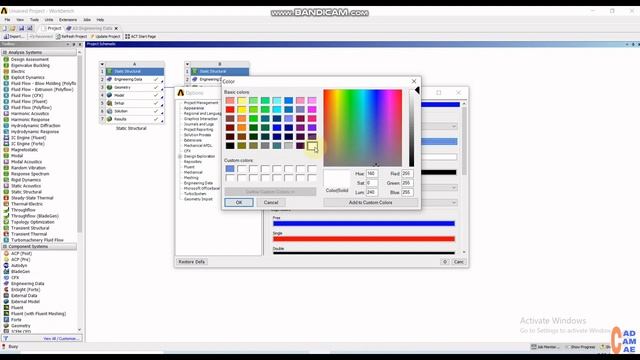Image resolution: width=640 pixels, height=360 pixels.
Task: Click the Open project folder icon
Action: pyautogui.click(x=13, y=28)
